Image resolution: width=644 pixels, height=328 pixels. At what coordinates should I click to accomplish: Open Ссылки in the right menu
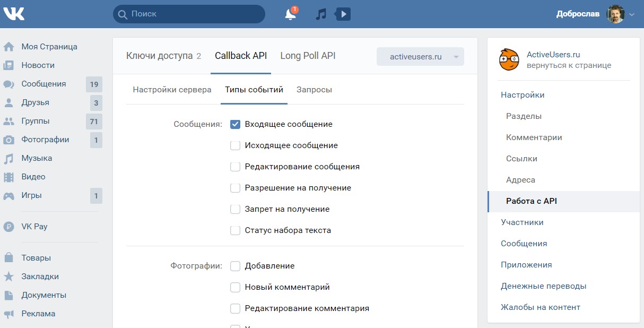tap(521, 159)
